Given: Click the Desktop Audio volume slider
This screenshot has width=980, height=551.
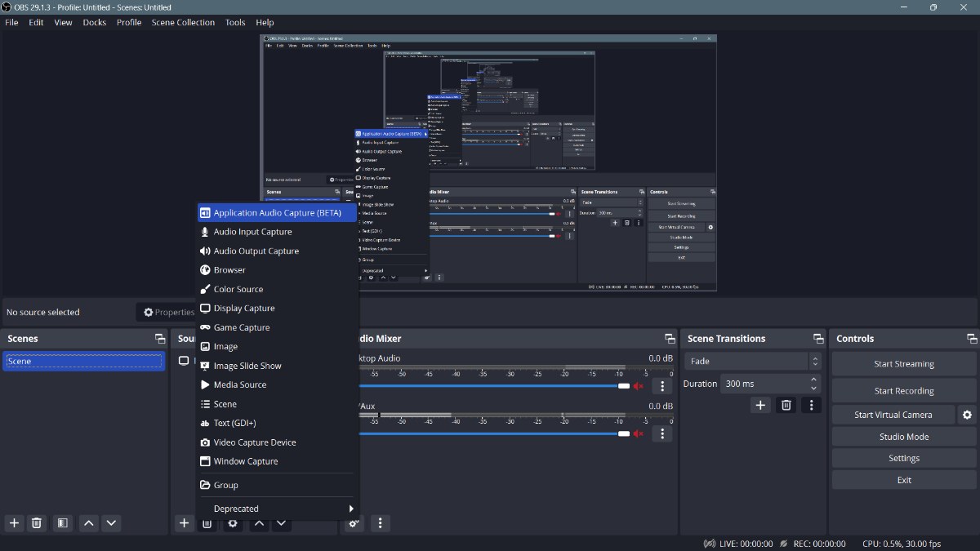Looking at the screenshot, I should (x=496, y=386).
